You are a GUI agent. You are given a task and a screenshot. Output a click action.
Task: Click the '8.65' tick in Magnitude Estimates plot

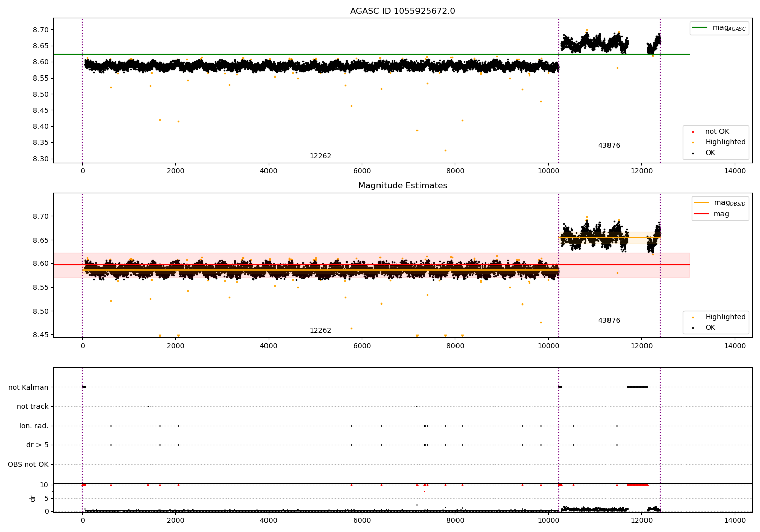[x=41, y=240]
